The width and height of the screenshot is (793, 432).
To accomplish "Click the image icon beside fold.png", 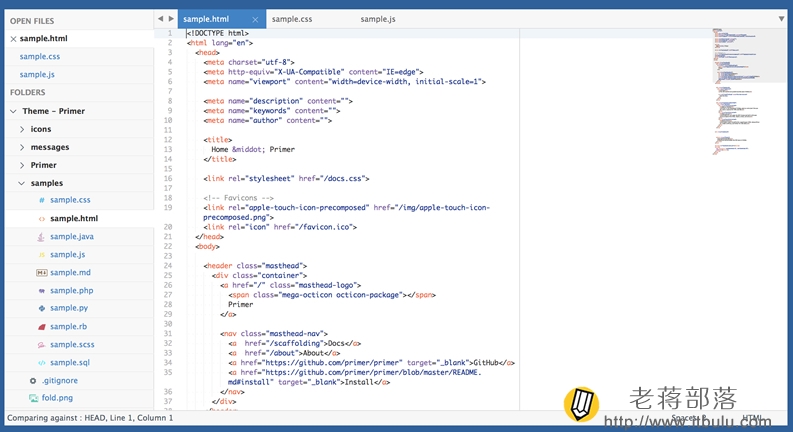I will [x=33, y=398].
